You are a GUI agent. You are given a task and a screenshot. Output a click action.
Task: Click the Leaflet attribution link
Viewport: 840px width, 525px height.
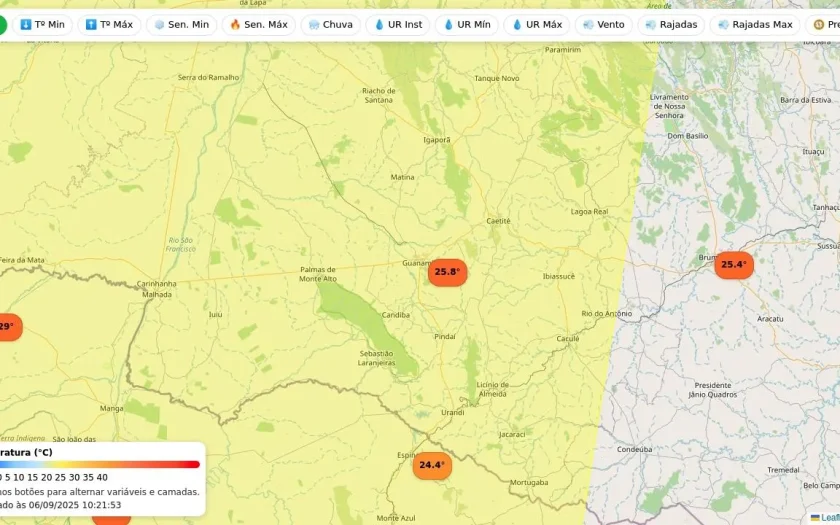829,518
